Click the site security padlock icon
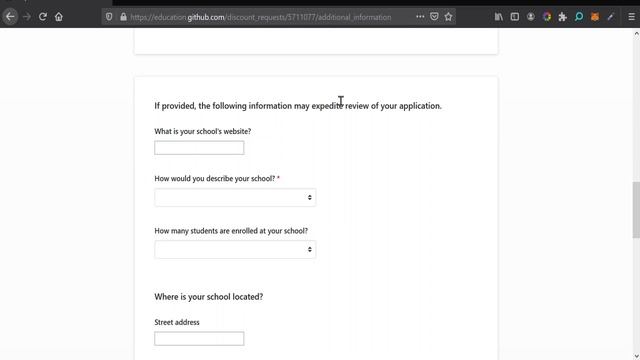 (x=123, y=17)
